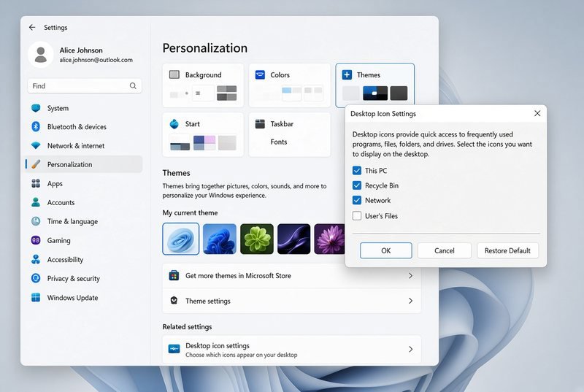Screen dimensions: 584x392
Task: Click the Time & language clock icon
Action: coord(36,221)
